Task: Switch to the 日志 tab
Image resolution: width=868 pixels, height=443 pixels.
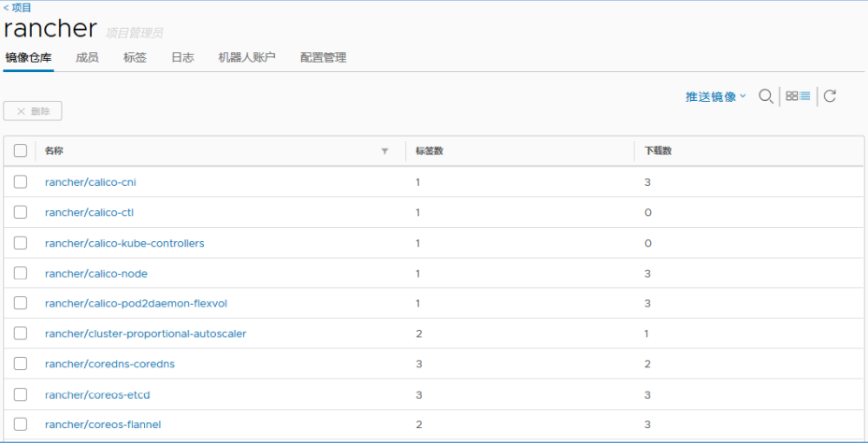Action: point(182,58)
